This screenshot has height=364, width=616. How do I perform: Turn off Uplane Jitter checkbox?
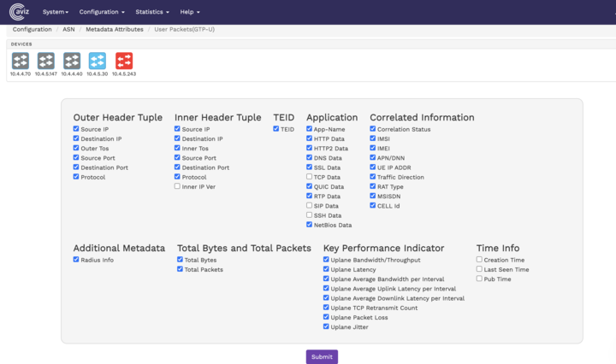[326, 326]
